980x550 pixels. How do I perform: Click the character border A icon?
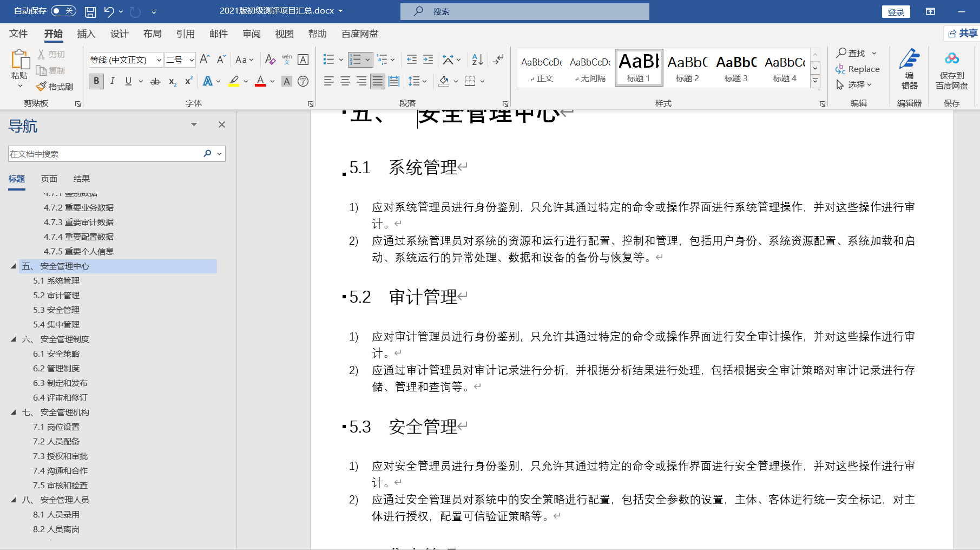303,60
